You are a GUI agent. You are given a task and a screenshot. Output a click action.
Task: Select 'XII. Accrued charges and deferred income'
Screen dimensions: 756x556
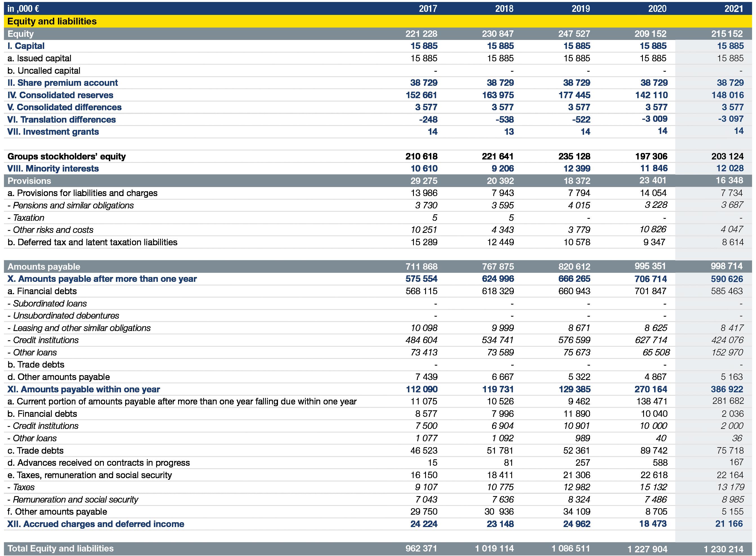pos(96,524)
